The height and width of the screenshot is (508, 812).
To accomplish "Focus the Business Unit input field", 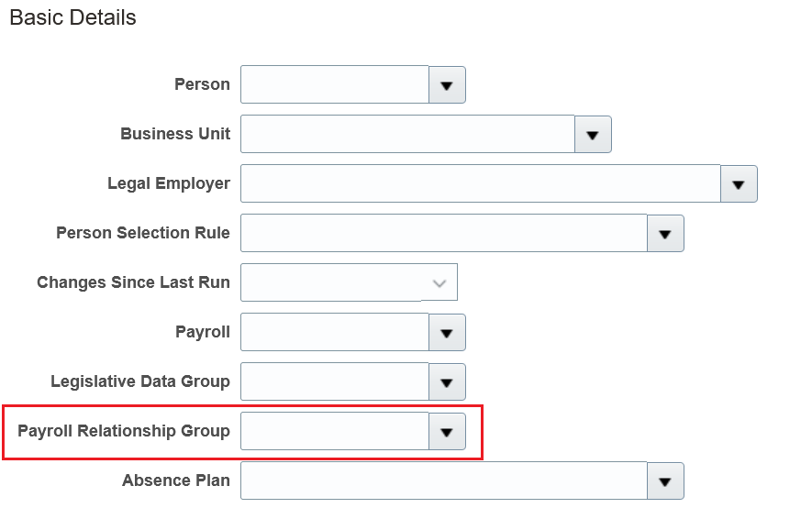I will coord(407,134).
